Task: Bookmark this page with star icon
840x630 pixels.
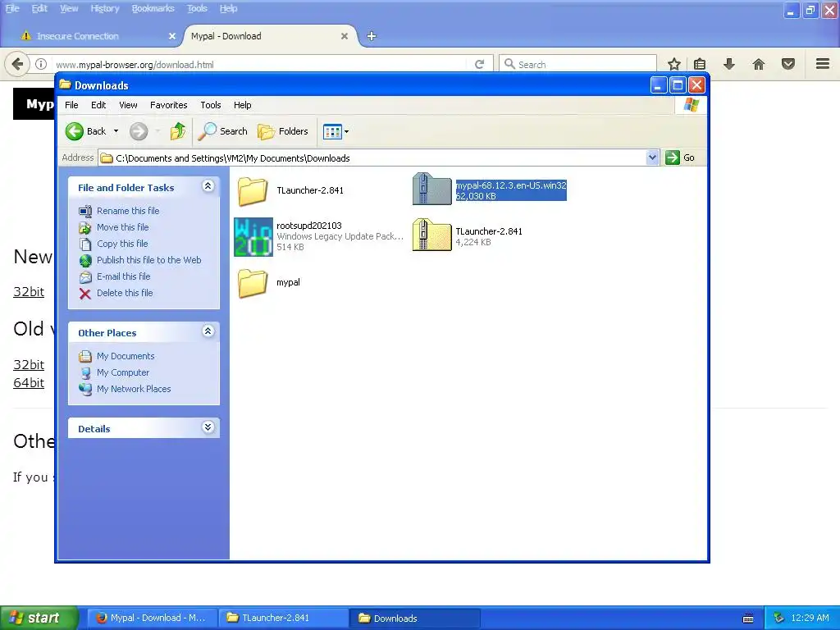Action: 674,64
